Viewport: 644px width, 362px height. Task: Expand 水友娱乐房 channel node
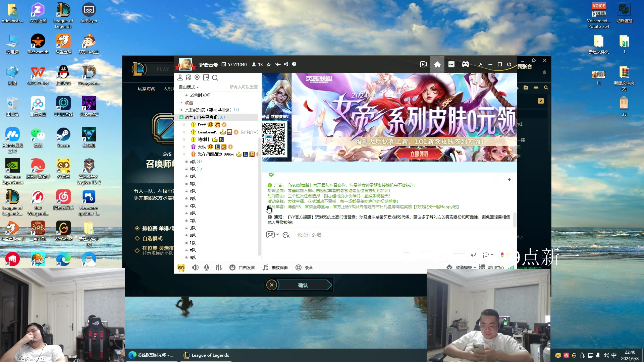click(x=181, y=110)
